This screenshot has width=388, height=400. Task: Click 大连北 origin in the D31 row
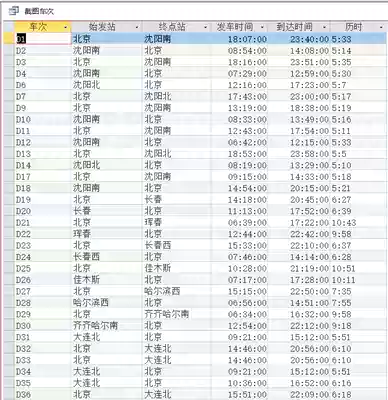pyautogui.click(x=86, y=337)
